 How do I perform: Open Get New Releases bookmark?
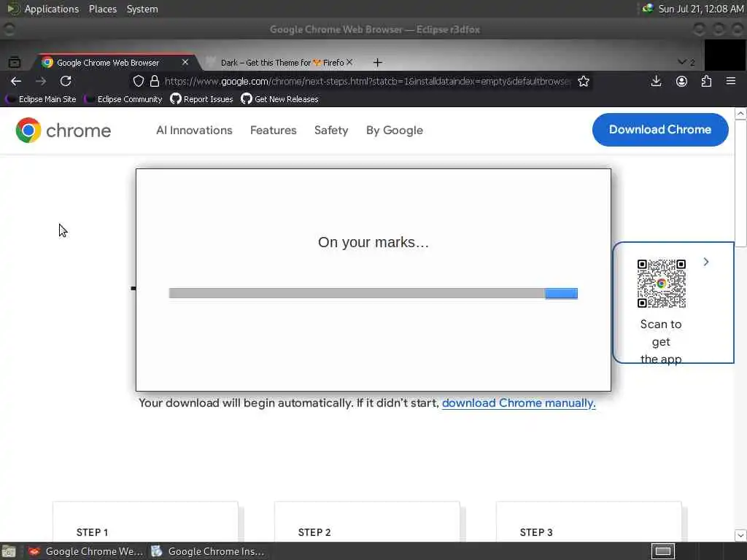[x=279, y=99]
